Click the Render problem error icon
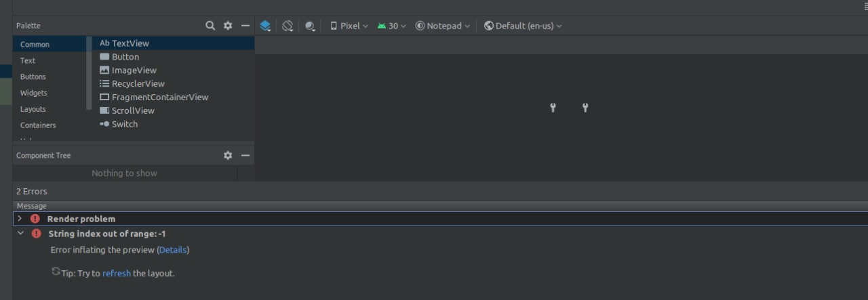This screenshot has width=868, height=300. [x=35, y=219]
